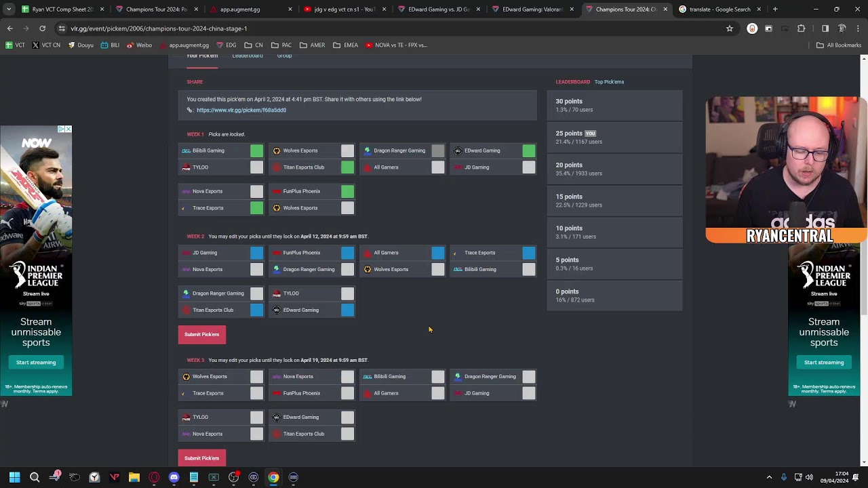Expand the EDG bookmarks folder
This screenshot has width=868, height=488.
(226, 45)
